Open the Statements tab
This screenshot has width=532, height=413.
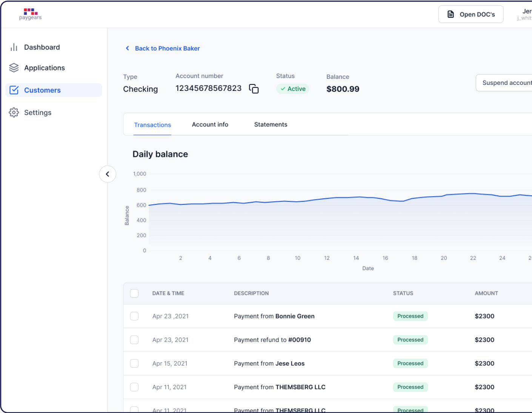(x=271, y=124)
